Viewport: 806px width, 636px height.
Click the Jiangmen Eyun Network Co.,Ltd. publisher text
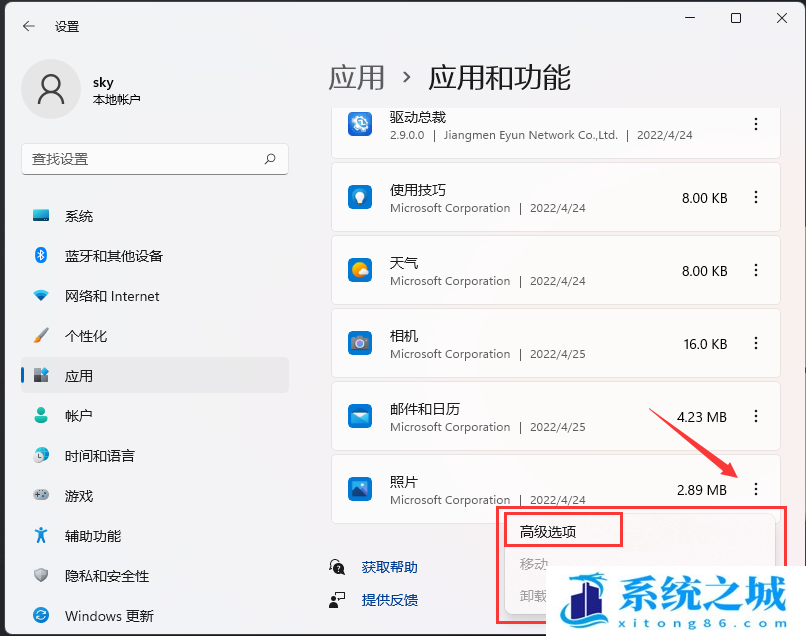tap(530, 135)
